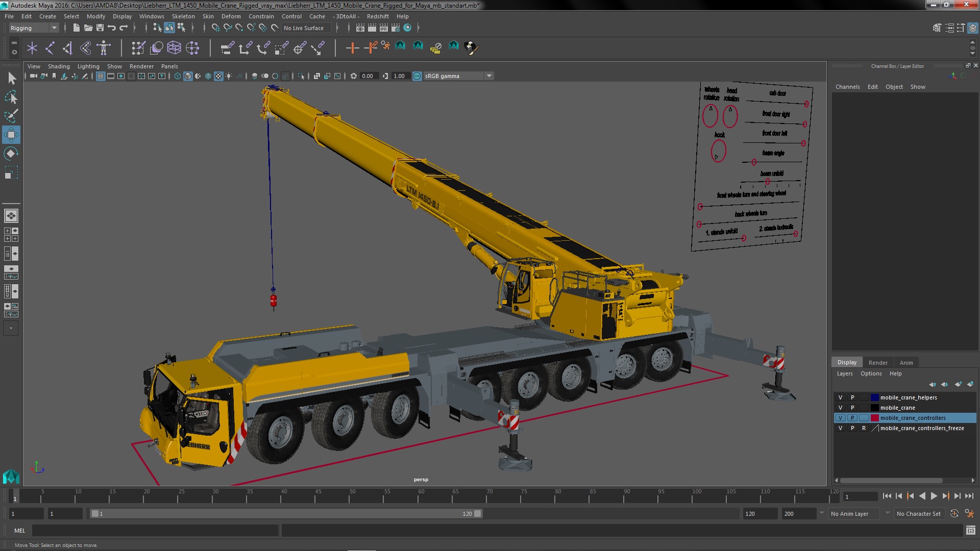Image resolution: width=980 pixels, height=551 pixels.
Task: Toggle visibility of mobile_crane_controllers layer
Action: pos(840,418)
